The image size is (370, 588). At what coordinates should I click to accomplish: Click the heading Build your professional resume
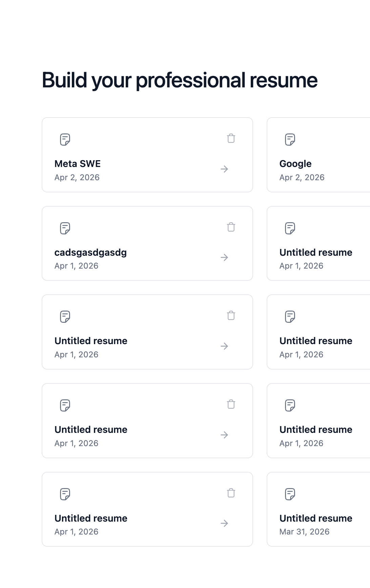coord(180,80)
